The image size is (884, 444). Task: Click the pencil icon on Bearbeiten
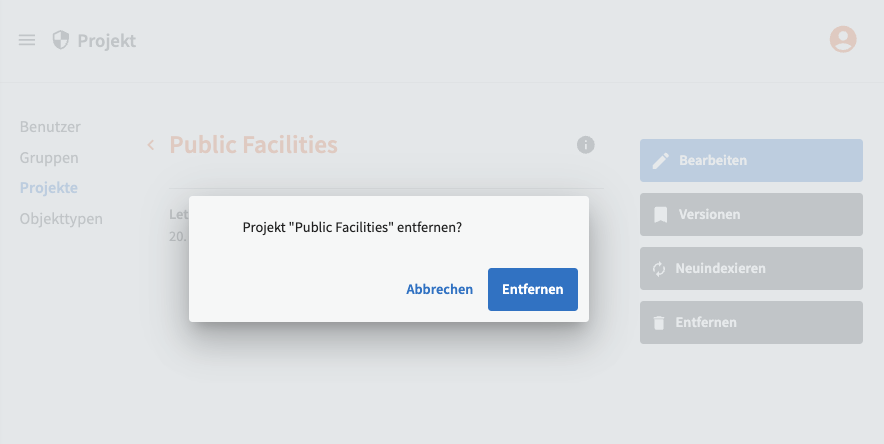[x=660, y=160]
